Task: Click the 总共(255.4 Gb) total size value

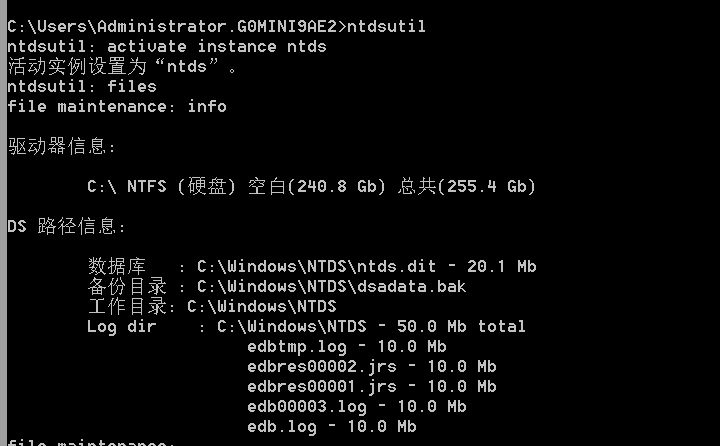Action: (x=466, y=186)
